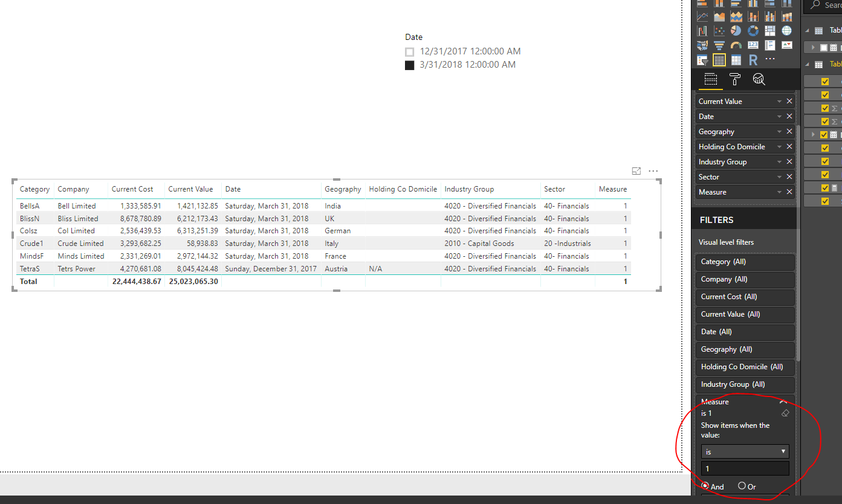Select the KPI visualization
842x504 pixels.
point(787,45)
